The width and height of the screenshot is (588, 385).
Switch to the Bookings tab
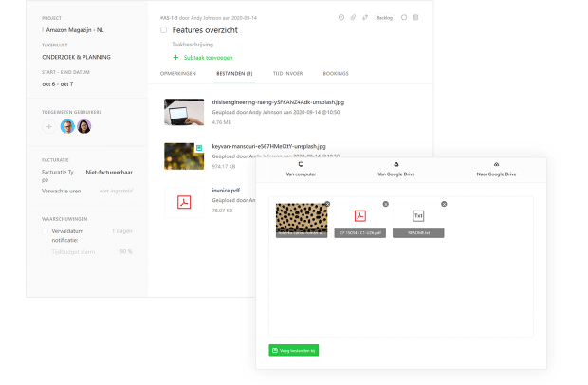336,73
